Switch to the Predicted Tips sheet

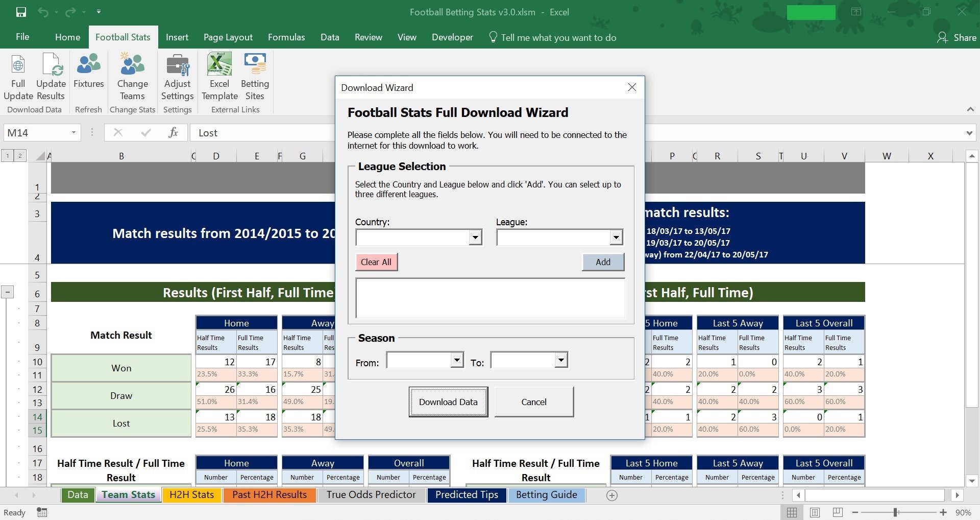(x=466, y=494)
